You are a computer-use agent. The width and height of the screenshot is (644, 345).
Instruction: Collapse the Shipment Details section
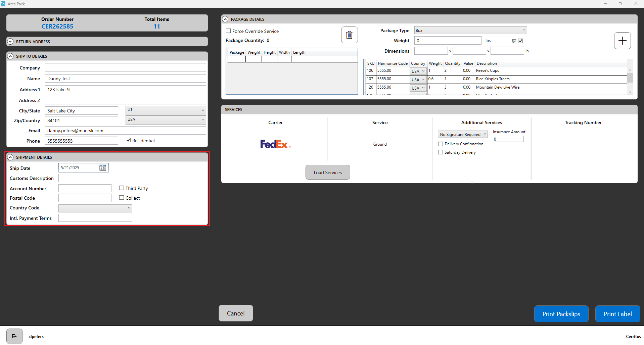pyautogui.click(x=10, y=157)
